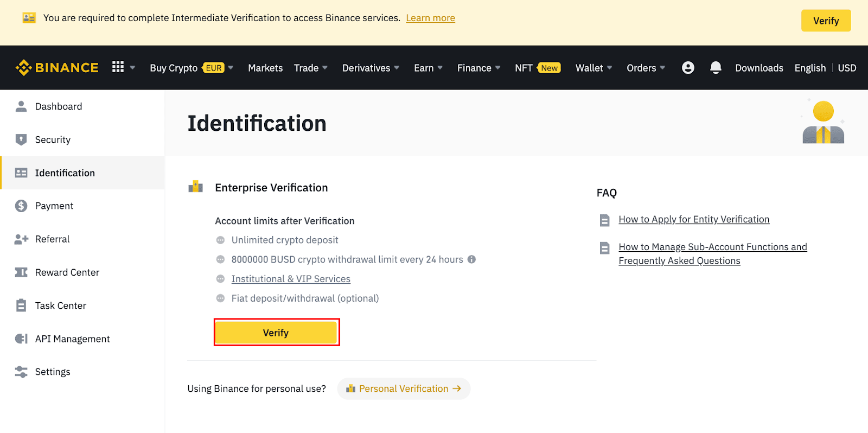Change currency via USD selector
This screenshot has height=433, width=868.
point(847,68)
